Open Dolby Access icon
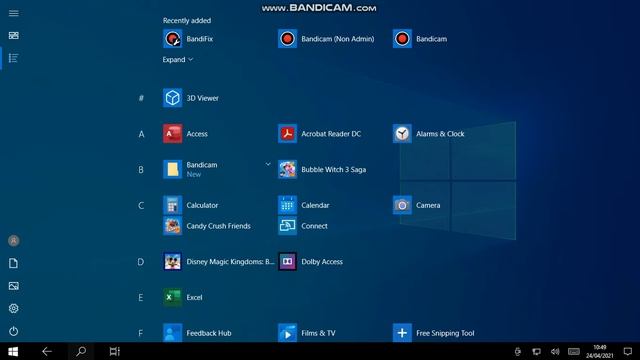This screenshot has width=640, height=360. 287,262
